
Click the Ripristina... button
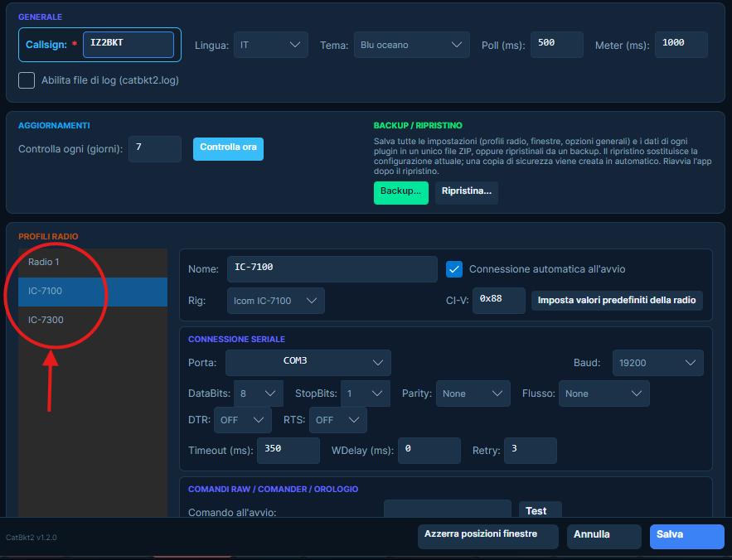(467, 193)
